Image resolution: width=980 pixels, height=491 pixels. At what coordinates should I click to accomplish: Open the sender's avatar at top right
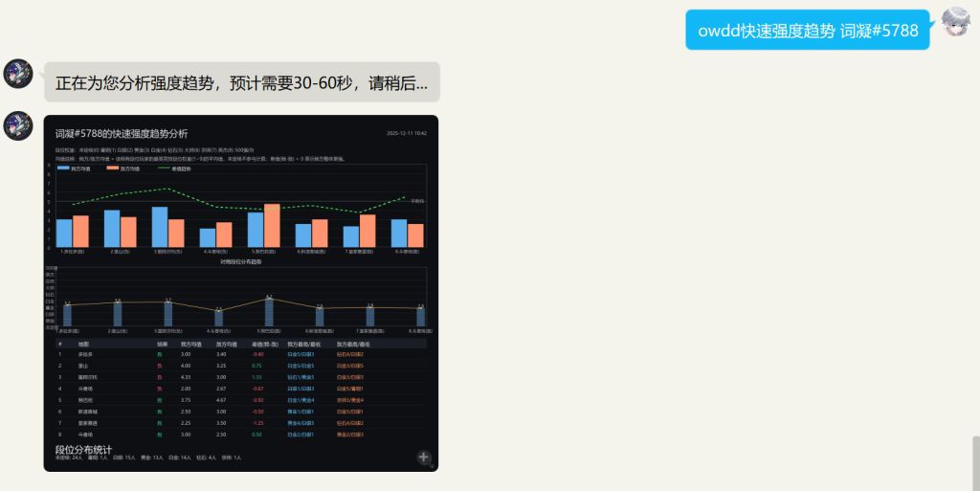tap(956, 23)
